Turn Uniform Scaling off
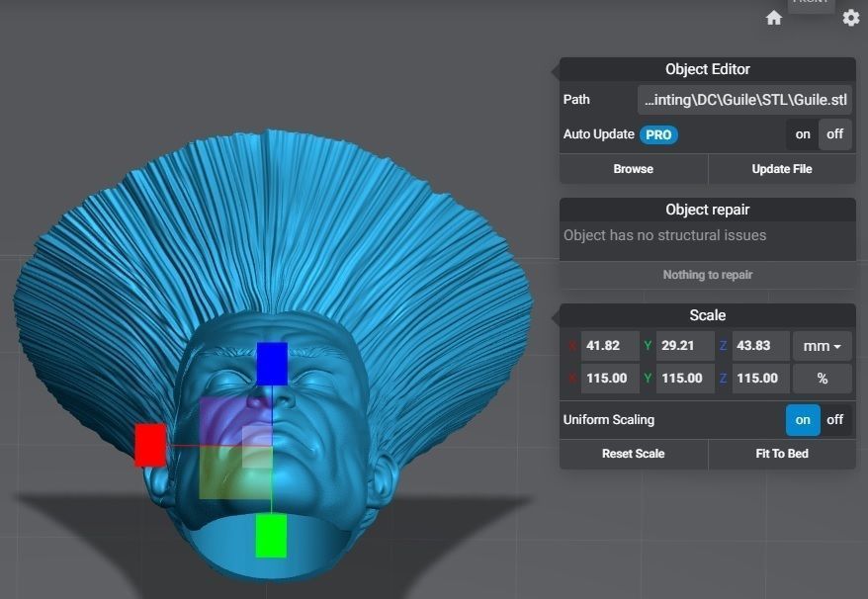868x599 pixels. (x=835, y=420)
